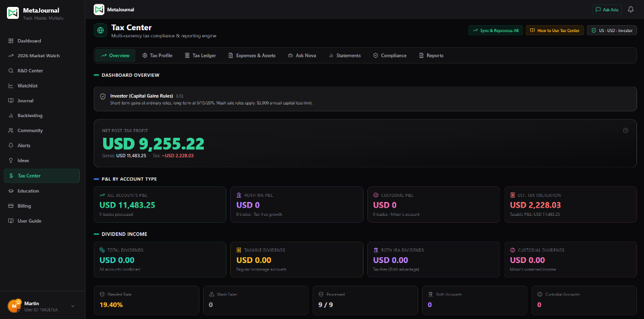
Task: Open 2026 Market Watch in sidebar
Action: pos(42,56)
